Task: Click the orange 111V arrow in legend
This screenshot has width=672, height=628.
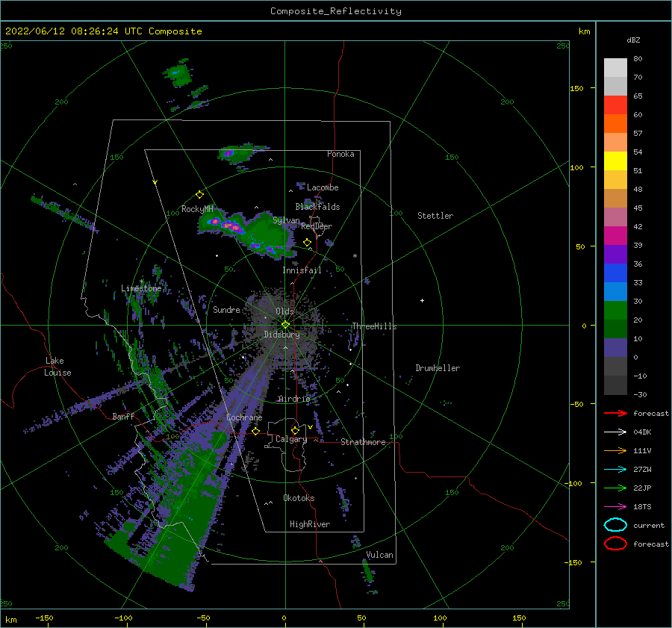Action: 615,450
